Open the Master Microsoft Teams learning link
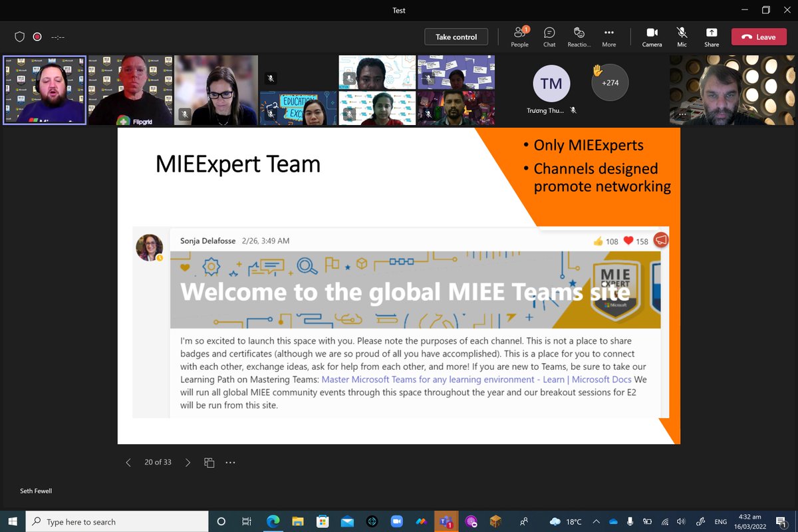 [x=476, y=380]
